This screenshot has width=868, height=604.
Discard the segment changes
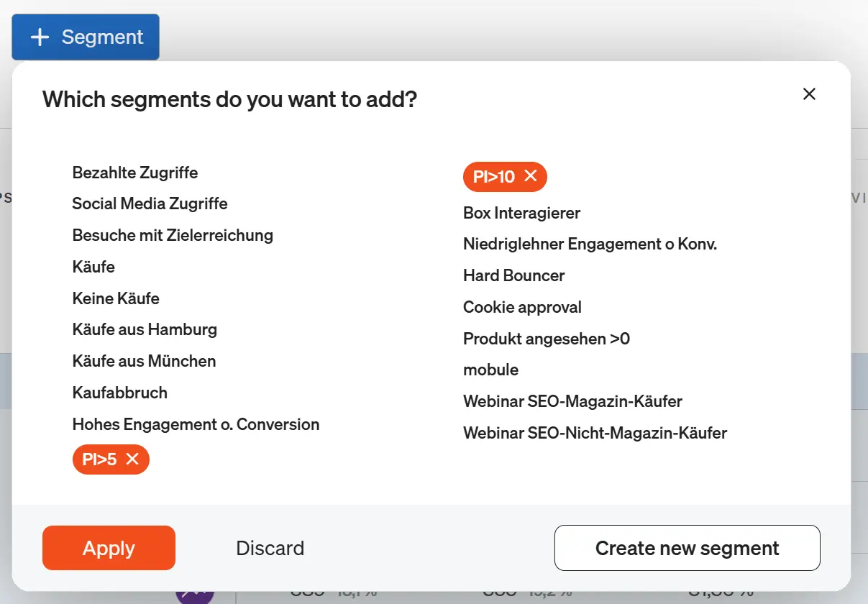tap(270, 548)
